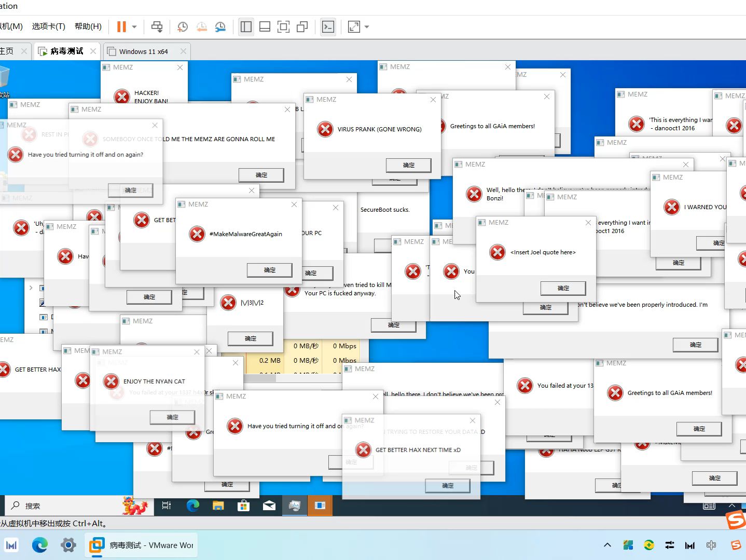Image resolution: width=746 pixels, height=560 pixels.
Task: Close the Insert Joel quote MEMZ dialog
Action: 588,223
